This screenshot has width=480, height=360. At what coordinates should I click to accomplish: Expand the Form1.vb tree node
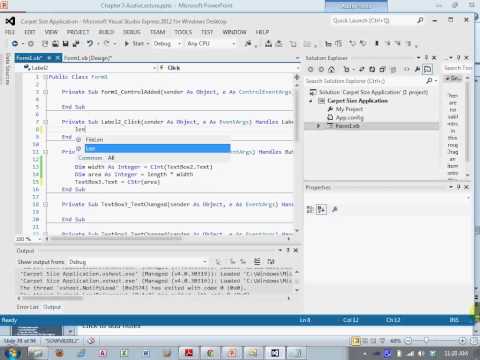tap(318, 126)
